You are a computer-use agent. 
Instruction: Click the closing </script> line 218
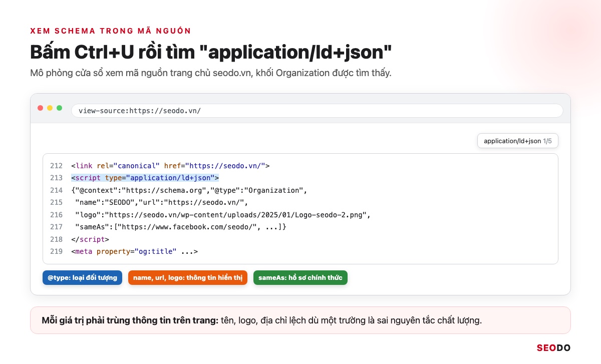(x=90, y=239)
